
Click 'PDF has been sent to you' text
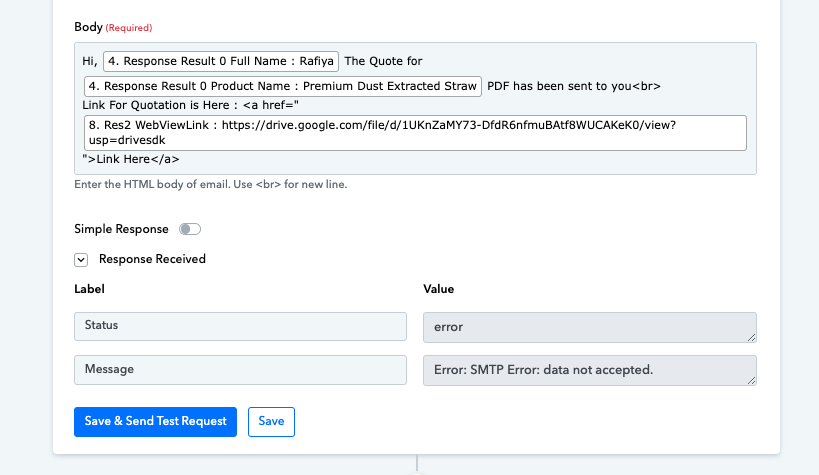559,86
